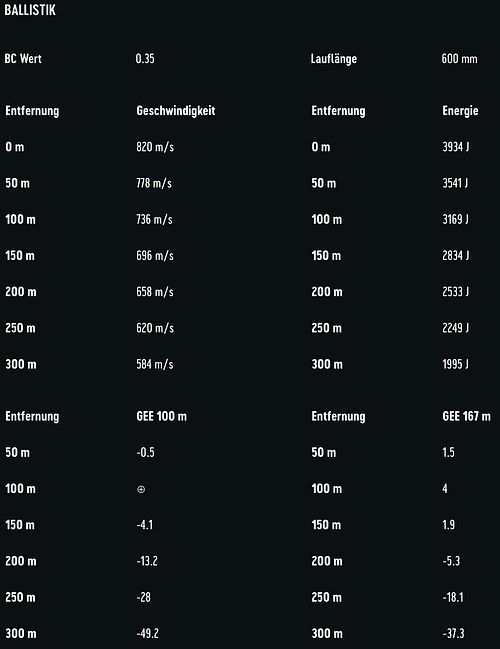Select the -5.3 value under GEE 167 m
The width and height of the screenshot is (500, 649).
coord(451,561)
